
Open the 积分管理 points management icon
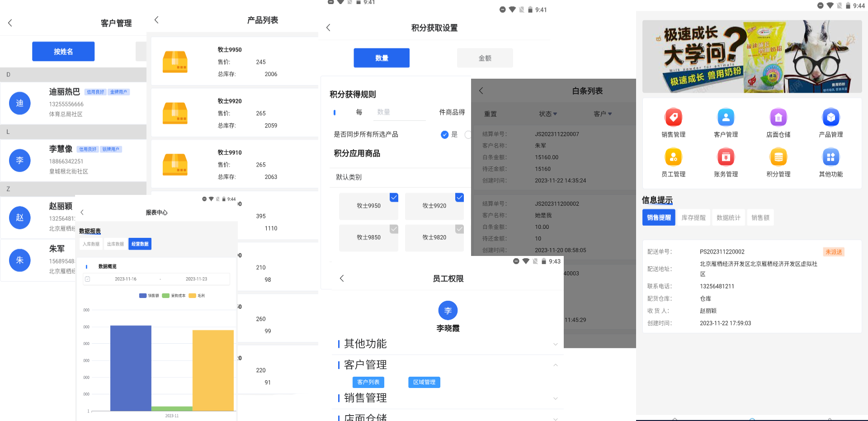pyautogui.click(x=778, y=158)
